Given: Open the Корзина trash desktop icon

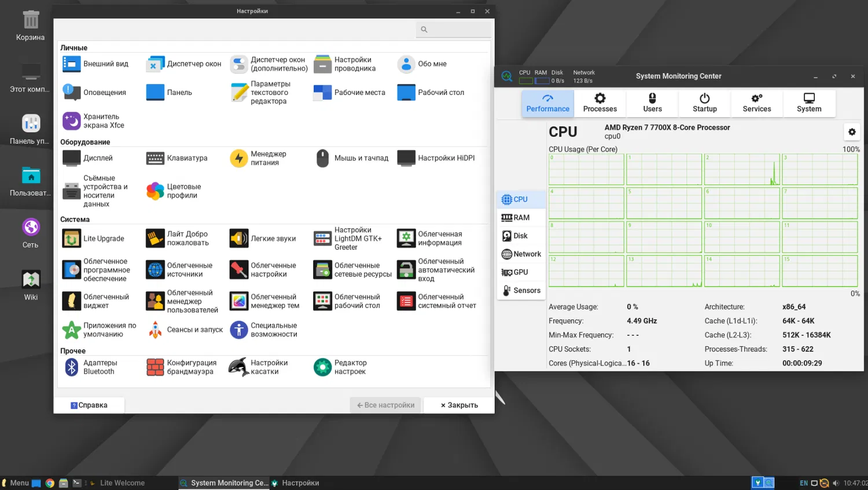Looking at the screenshot, I should coord(31,25).
